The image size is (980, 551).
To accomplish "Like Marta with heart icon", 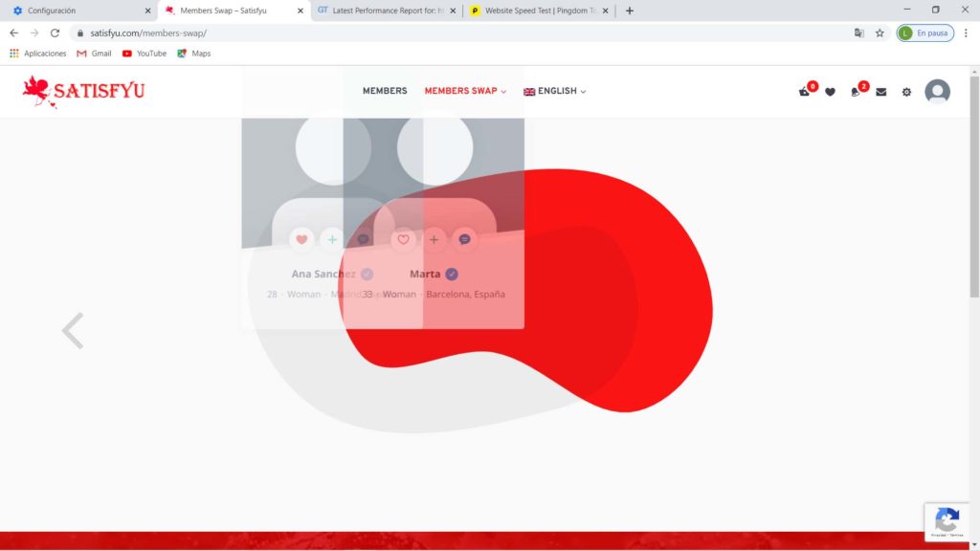I will click(x=403, y=239).
